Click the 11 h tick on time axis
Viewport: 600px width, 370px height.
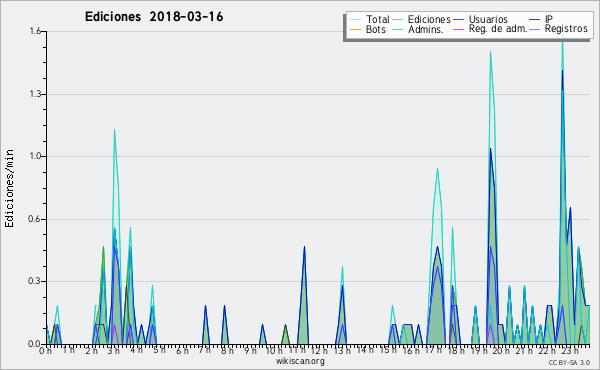tap(297, 350)
